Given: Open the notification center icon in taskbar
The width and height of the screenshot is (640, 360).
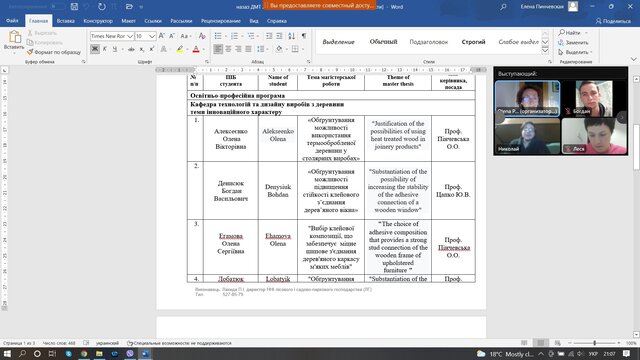Looking at the screenshot, I should (627, 353).
